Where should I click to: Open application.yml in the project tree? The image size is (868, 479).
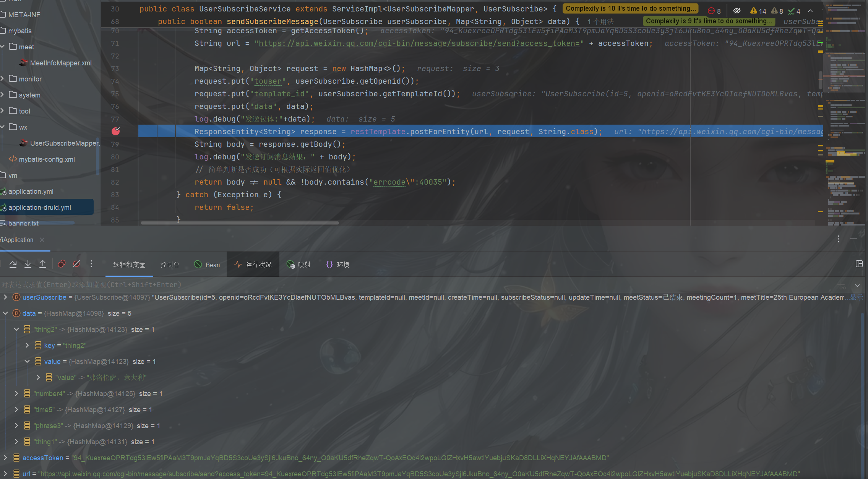click(31, 192)
